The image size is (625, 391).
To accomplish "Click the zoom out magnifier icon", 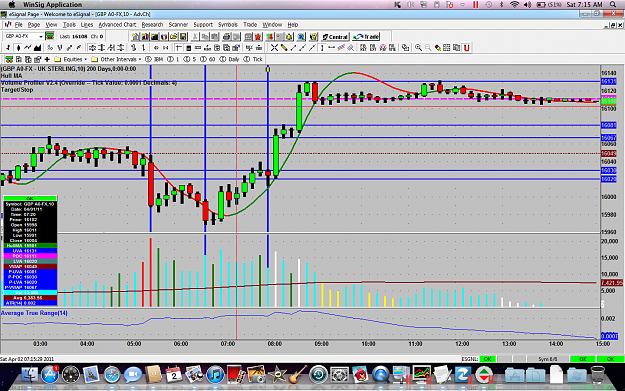I will 428,48.
